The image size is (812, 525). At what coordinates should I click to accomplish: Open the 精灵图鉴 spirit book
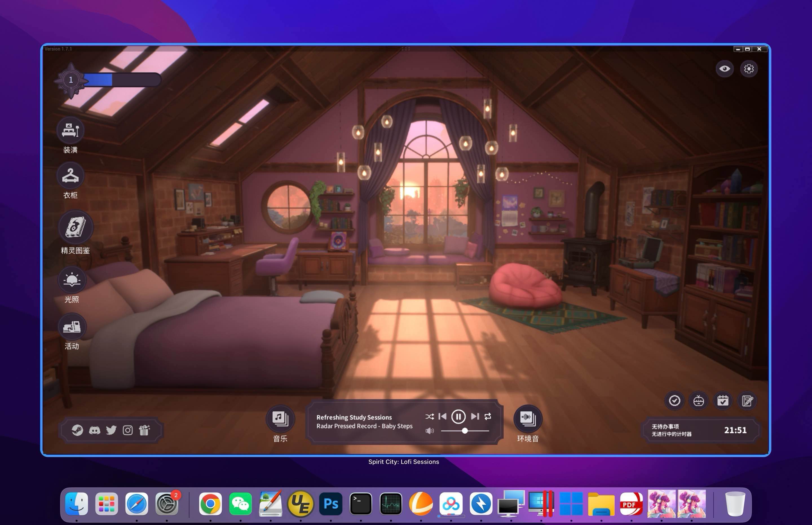(x=75, y=227)
